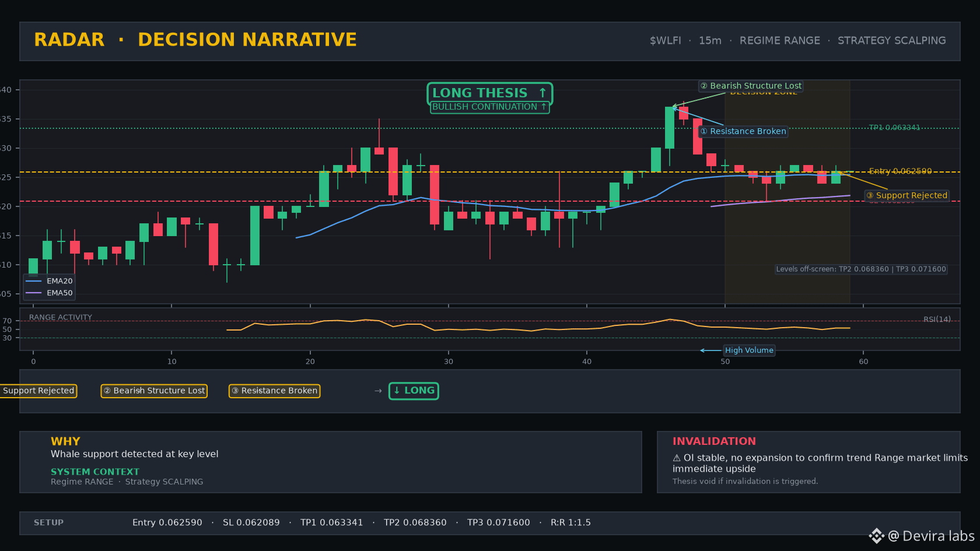Image resolution: width=980 pixels, height=551 pixels.
Task: Click REGIME RANGE in the top header
Action: pyautogui.click(x=780, y=41)
